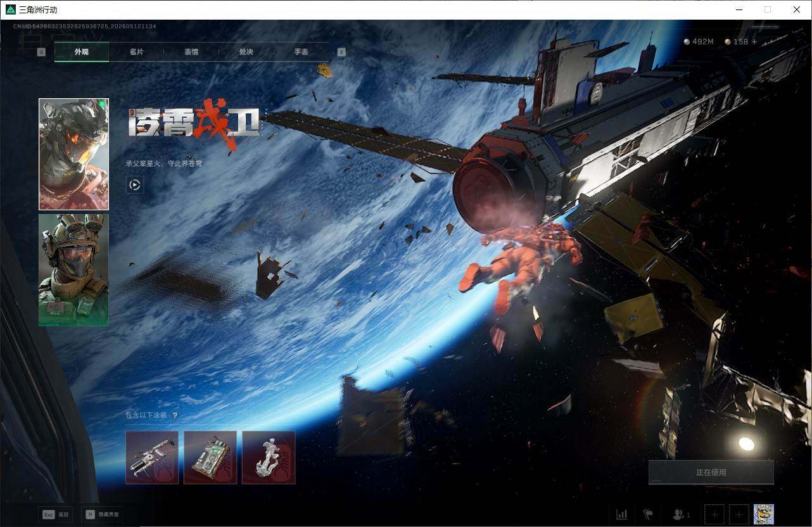Click the 正在使用 button

tap(711, 473)
